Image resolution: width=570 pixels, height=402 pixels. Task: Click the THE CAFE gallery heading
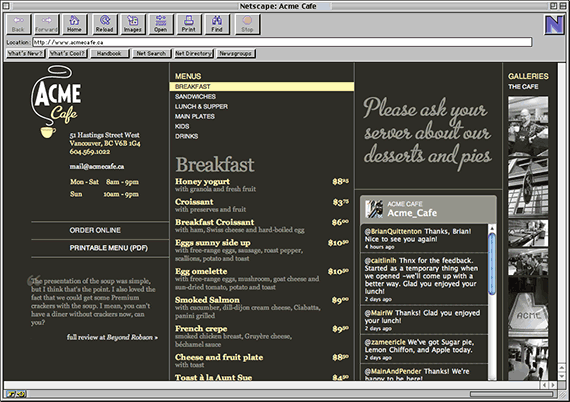tap(523, 87)
